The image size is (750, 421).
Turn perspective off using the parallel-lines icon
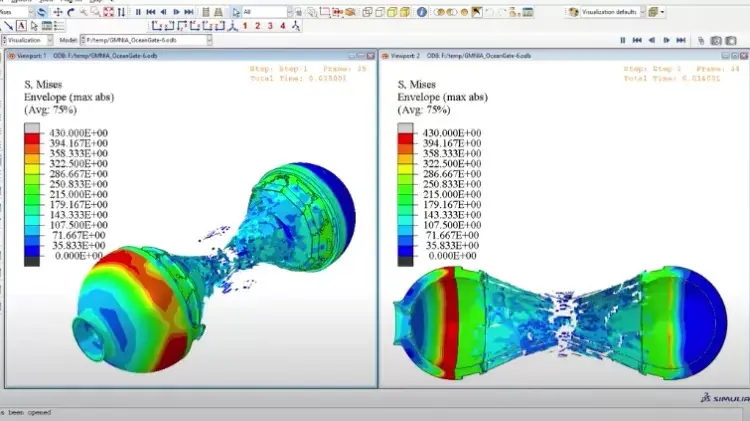pyautogui.click(x=206, y=12)
